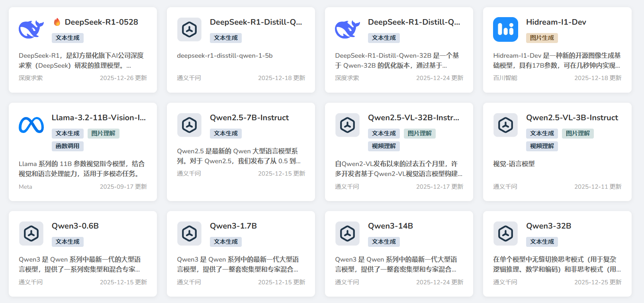Select the 文本生成 tag on the Qwen2.5-VL-3B-Instruct card
Image resolution: width=644 pixels, height=303 pixels.
[x=542, y=133]
